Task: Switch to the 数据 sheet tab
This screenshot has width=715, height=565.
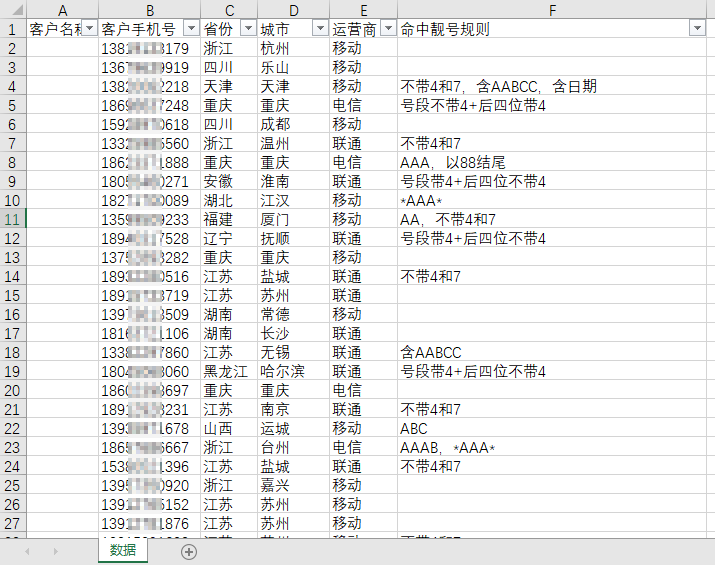Action: tap(123, 550)
